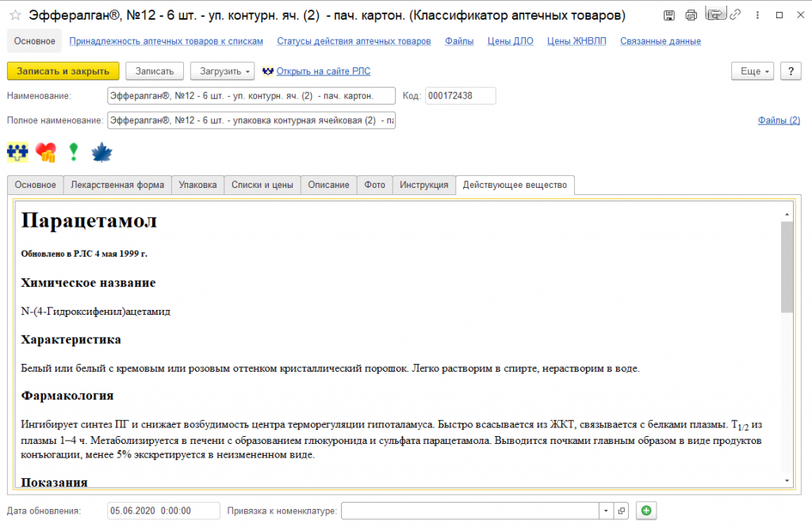Open the Файлы navigation link

coord(459,41)
